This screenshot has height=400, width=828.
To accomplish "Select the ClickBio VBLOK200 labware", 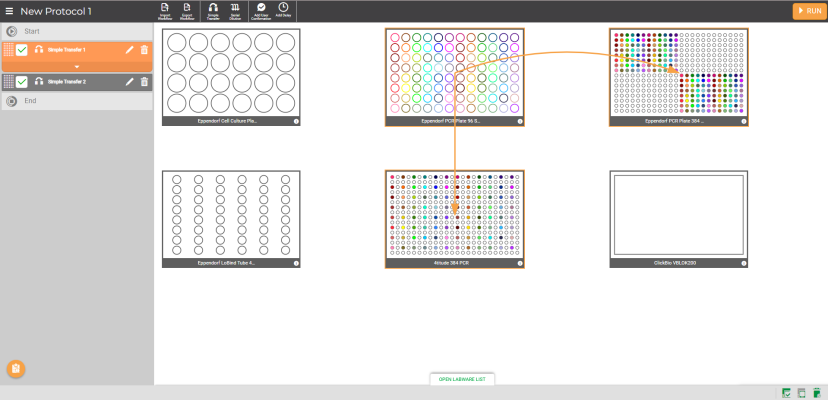I will pos(678,214).
